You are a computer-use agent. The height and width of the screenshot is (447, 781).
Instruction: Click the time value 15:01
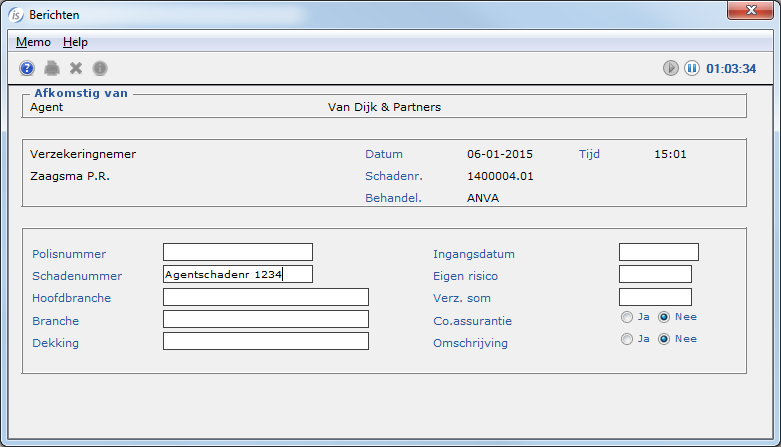coord(670,154)
